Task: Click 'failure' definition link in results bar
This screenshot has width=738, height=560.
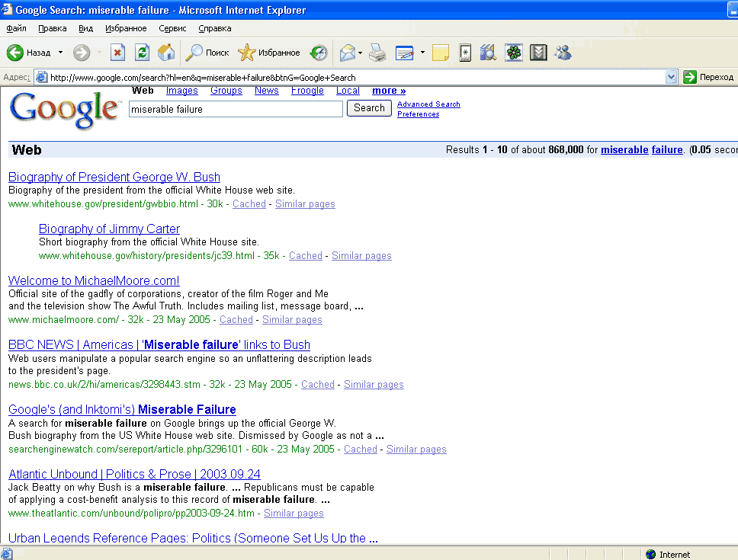Action: 667,150
